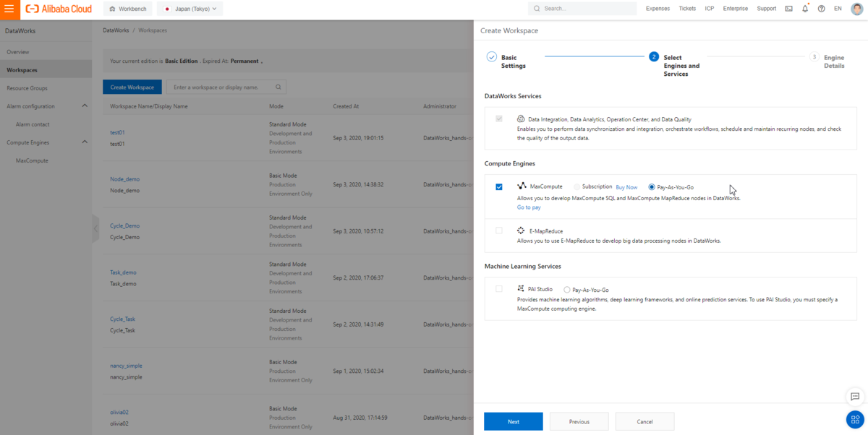Open the Node_demo workspace link
The width and height of the screenshot is (868, 435).
125,179
